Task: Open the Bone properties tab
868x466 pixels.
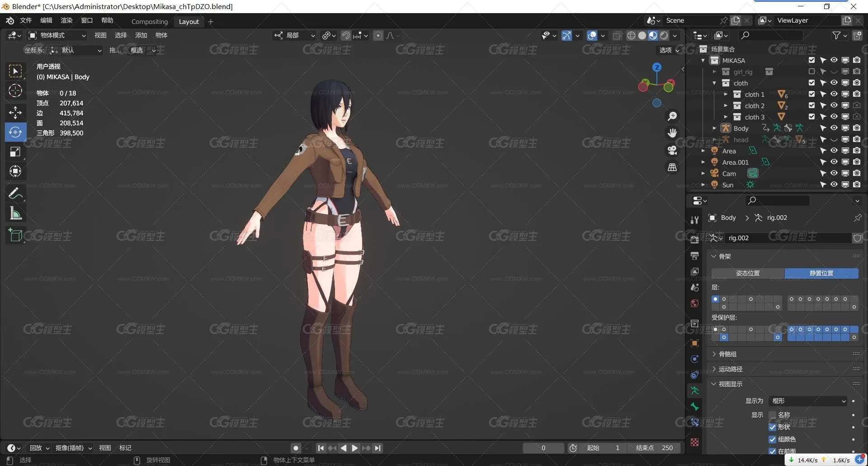Action: [x=695, y=407]
